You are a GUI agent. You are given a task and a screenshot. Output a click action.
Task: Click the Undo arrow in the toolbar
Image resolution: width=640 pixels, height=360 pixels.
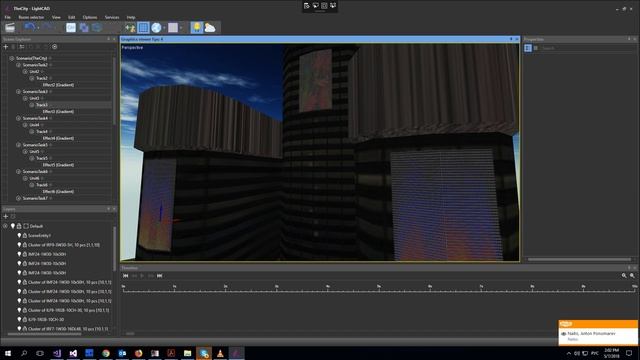[29, 27]
